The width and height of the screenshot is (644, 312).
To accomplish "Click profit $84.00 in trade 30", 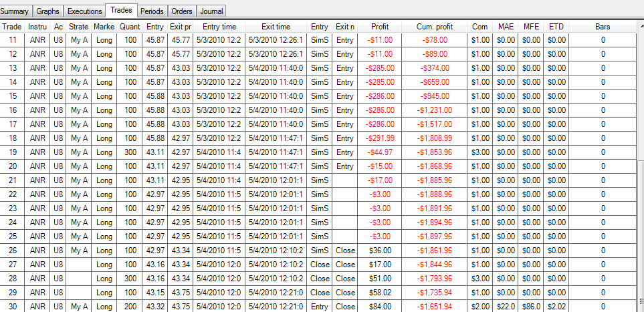I will 380,307.
